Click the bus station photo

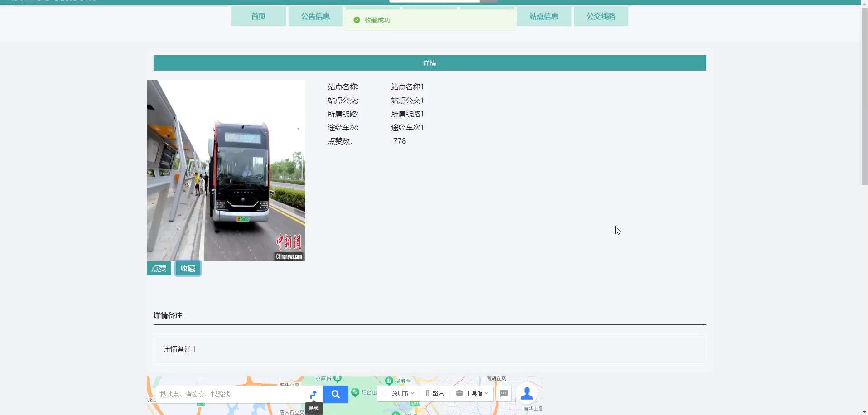226,170
